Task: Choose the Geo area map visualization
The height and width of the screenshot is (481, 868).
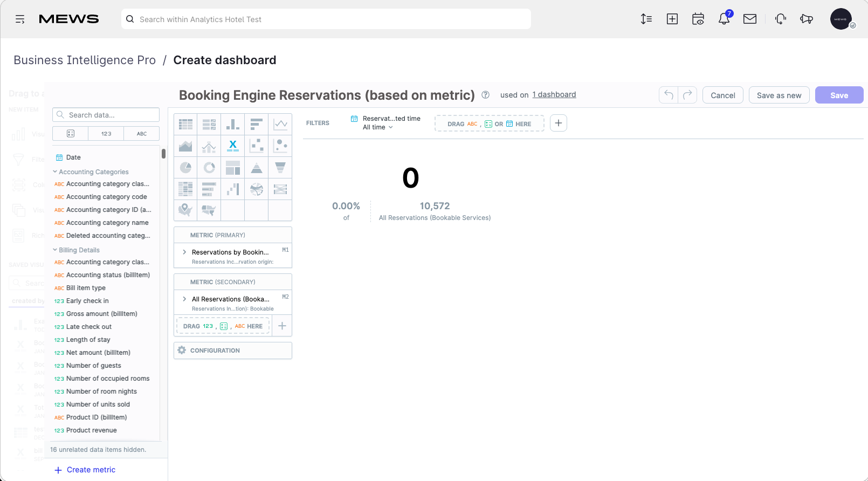Action: 209,210
